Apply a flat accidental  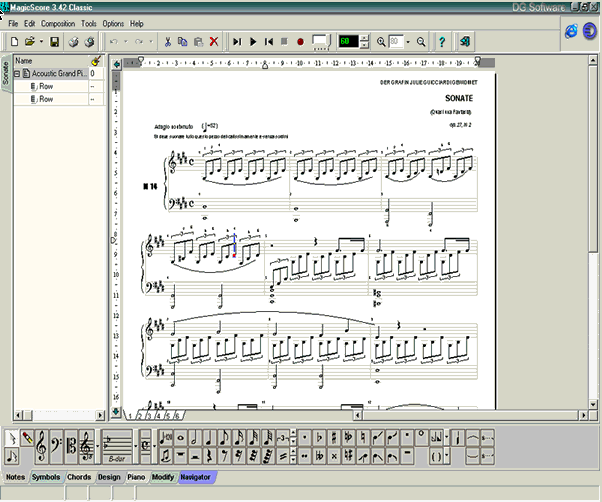pyautogui.click(x=319, y=438)
